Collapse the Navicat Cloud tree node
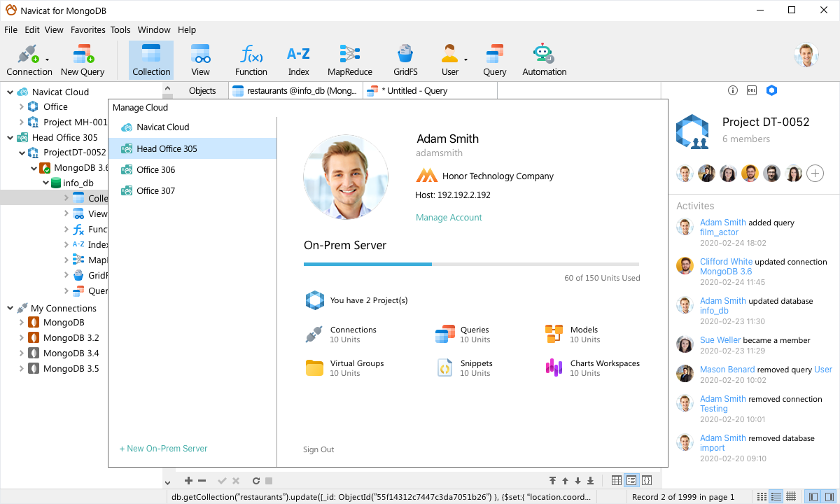 point(10,92)
